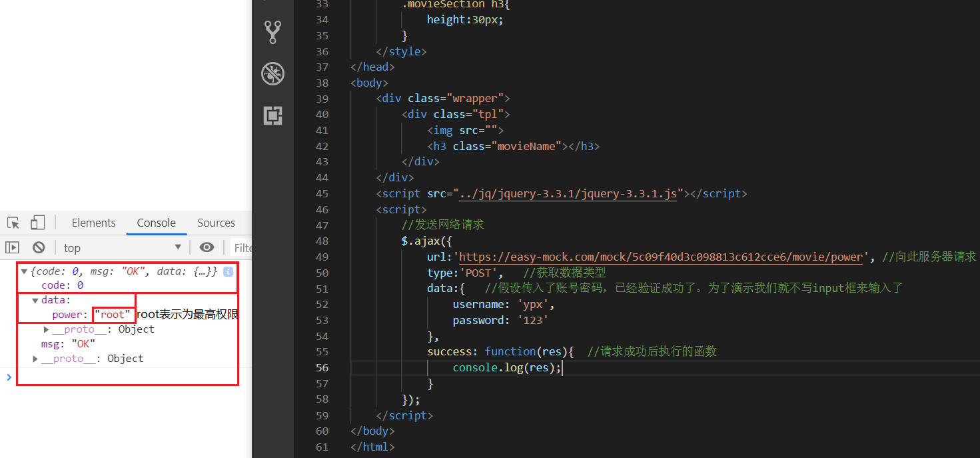Click the closing </script> tag on line 59
The height and width of the screenshot is (458, 980).
click(x=404, y=415)
